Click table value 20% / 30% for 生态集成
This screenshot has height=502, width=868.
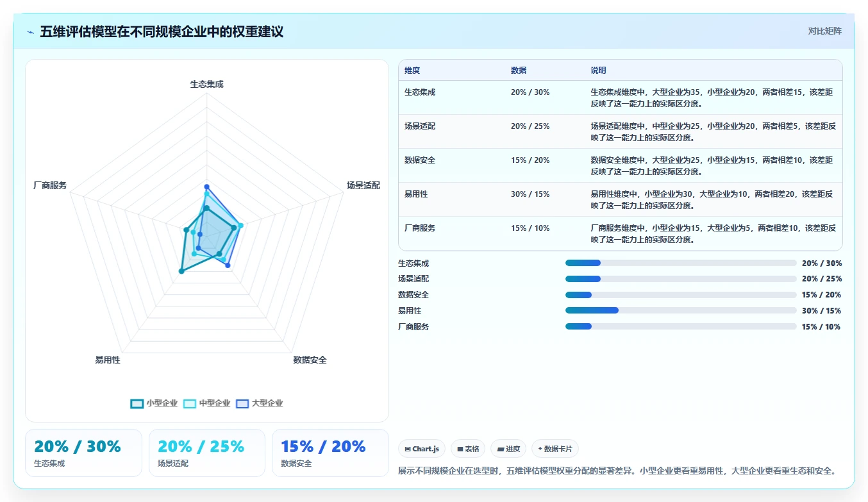(x=530, y=92)
